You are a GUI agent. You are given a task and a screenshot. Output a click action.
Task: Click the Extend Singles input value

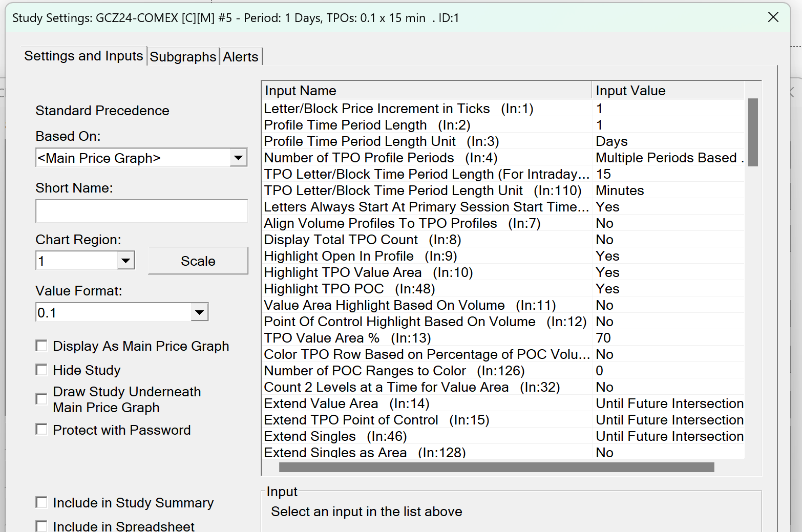pos(669,436)
